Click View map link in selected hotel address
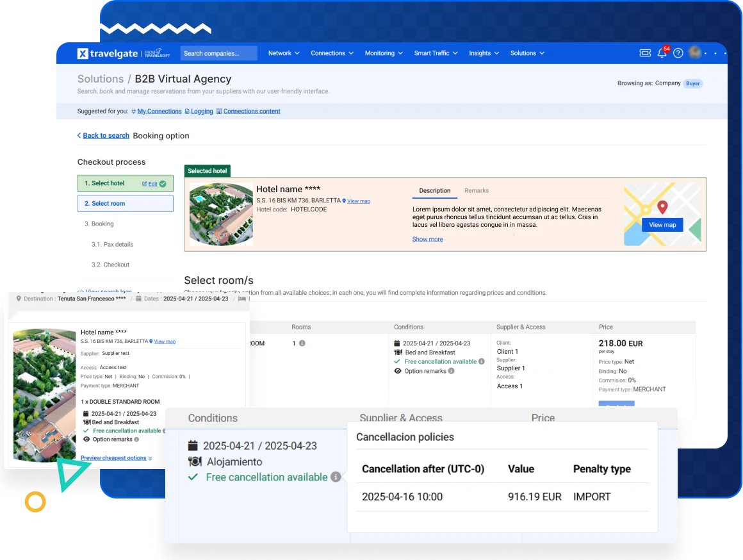This screenshot has width=743, height=560. click(x=359, y=201)
